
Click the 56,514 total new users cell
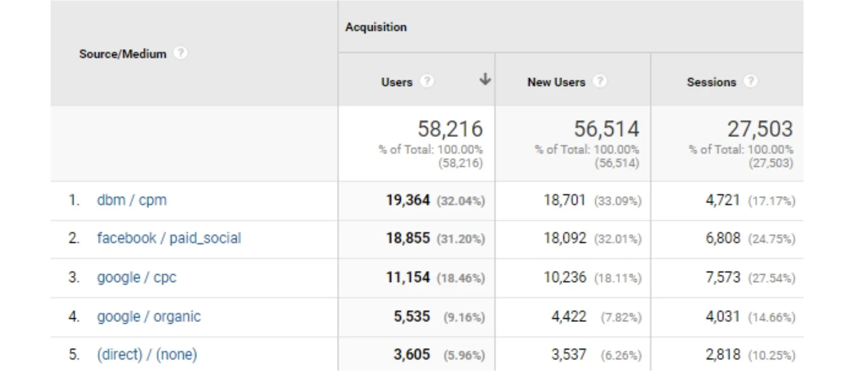tap(606, 129)
